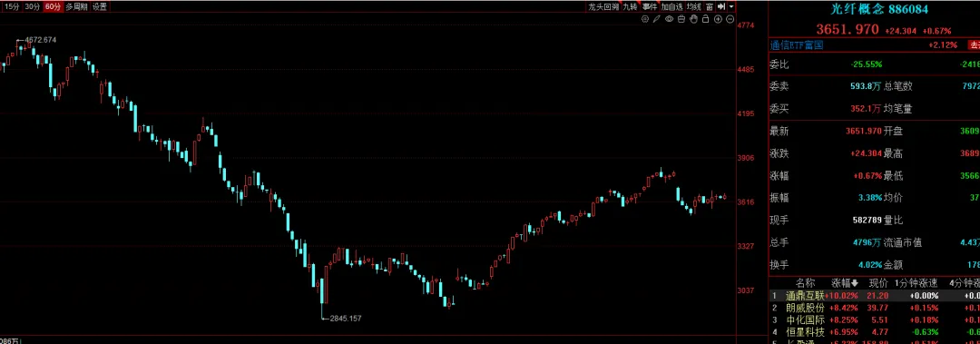Click the 1分钟涨速 column header
The image size is (980, 344).
(916, 283)
